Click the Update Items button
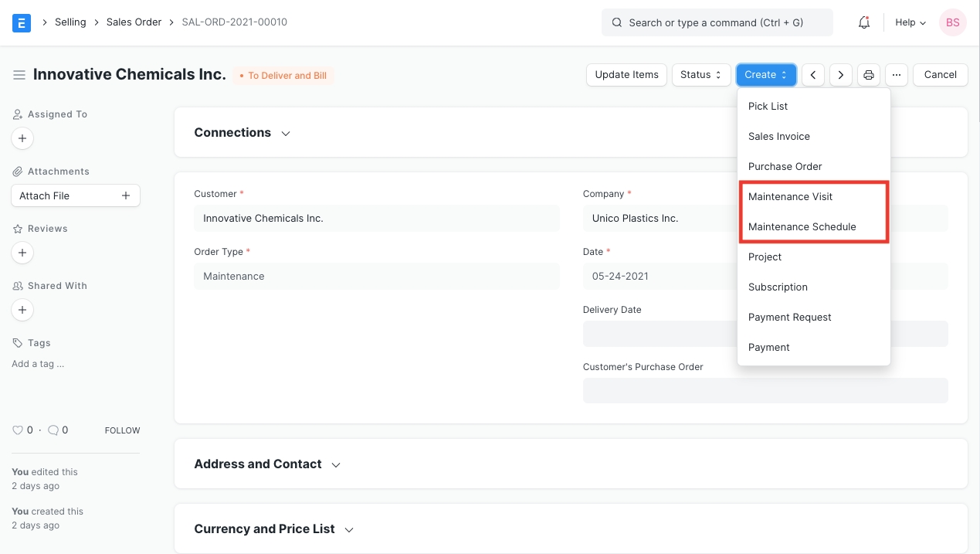 click(626, 75)
